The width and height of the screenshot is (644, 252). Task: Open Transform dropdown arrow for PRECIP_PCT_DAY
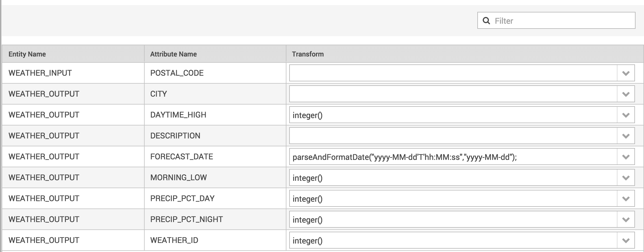626,199
